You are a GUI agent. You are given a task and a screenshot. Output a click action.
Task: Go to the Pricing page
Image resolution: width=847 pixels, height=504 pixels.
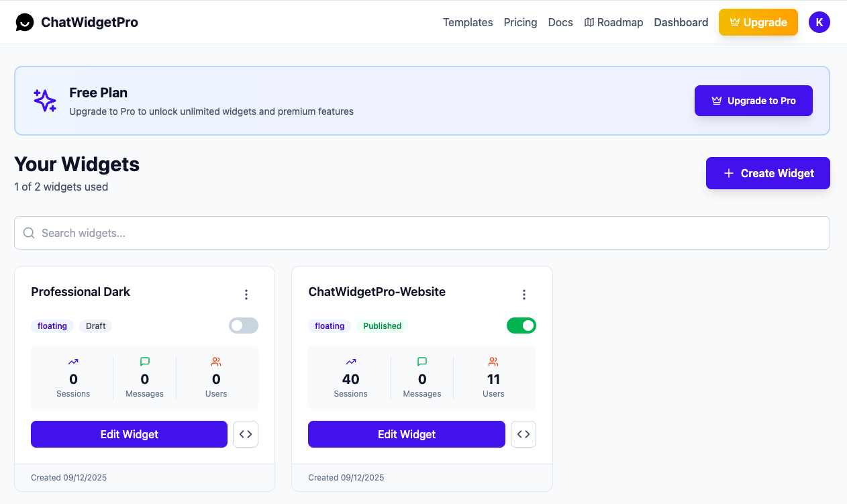[x=520, y=22]
